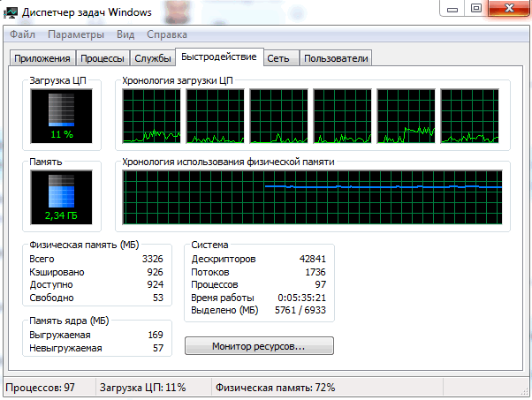This screenshot has height=400, width=532.
Task: Click the Выделено (МБ) value 5761 / 6933
Action: point(300,310)
